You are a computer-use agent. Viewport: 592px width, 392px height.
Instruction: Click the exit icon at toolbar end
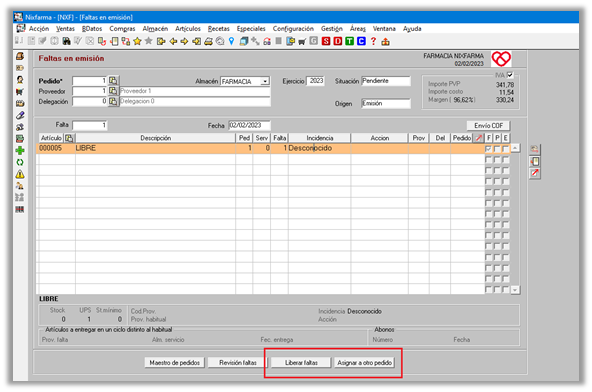coord(385,42)
